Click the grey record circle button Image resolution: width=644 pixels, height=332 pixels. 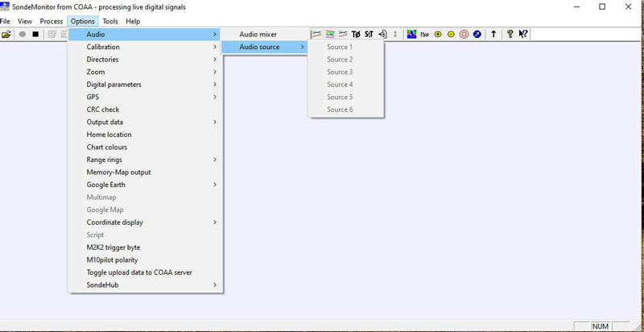point(23,34)
